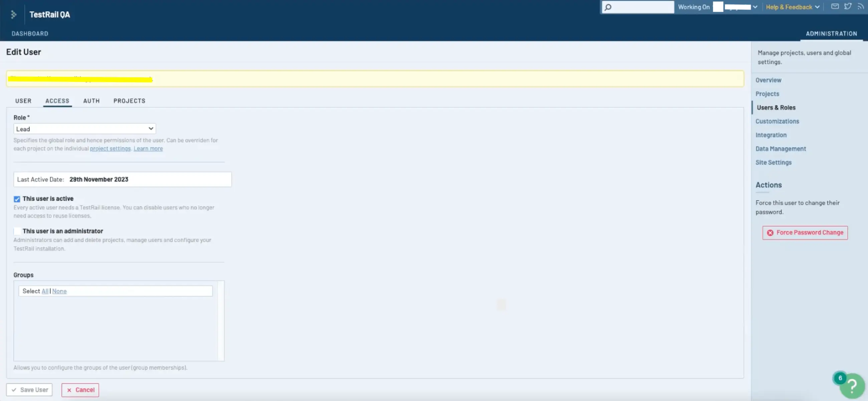Click Force Password Change button
The image size is (868, 401).
(805, 233)
